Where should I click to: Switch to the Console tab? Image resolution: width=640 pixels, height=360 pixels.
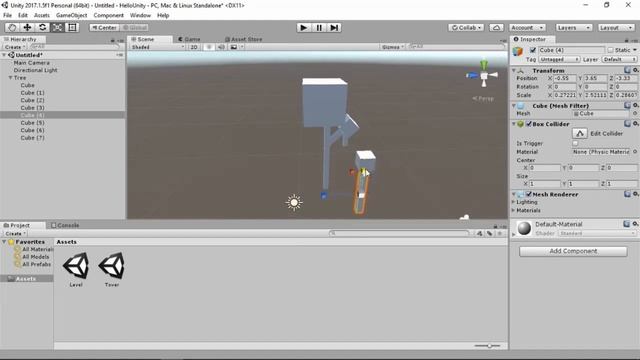coord(65,225)
